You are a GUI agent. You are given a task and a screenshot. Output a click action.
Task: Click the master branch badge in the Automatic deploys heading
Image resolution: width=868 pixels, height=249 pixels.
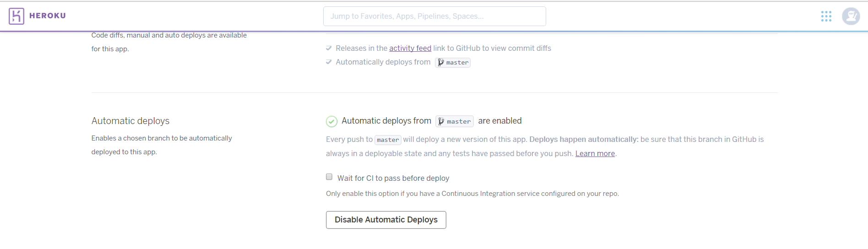[x=454, y=121]
